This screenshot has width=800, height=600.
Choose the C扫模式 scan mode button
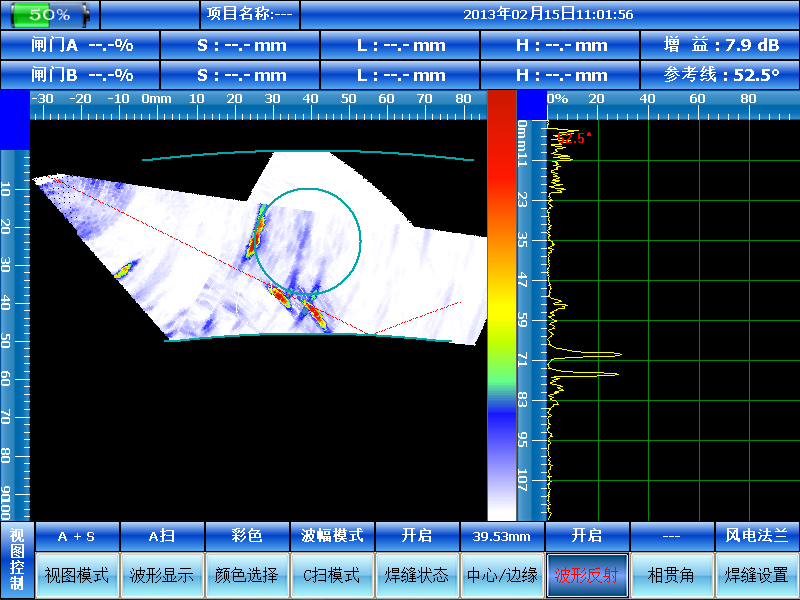pyautogui.click(x=332, y=576)
